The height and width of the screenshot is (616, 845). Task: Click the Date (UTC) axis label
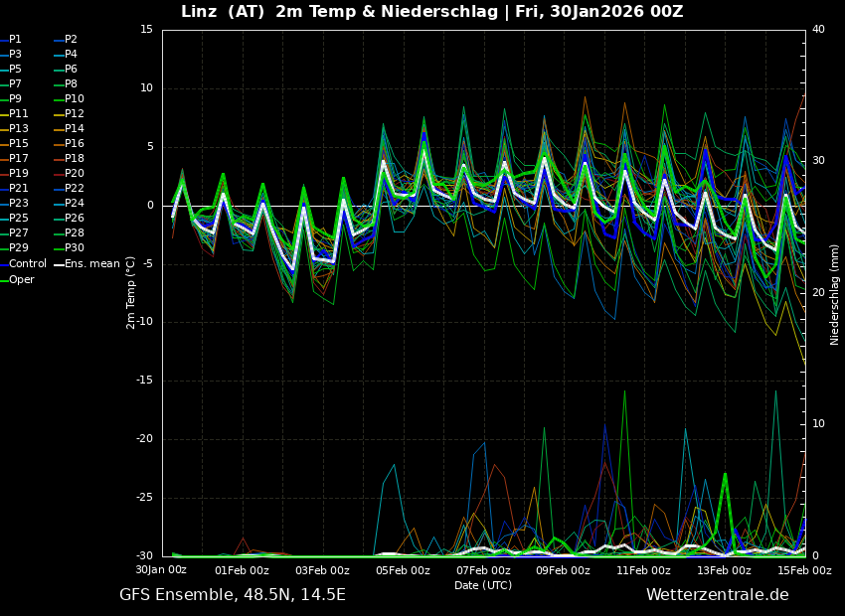point(483,586)
